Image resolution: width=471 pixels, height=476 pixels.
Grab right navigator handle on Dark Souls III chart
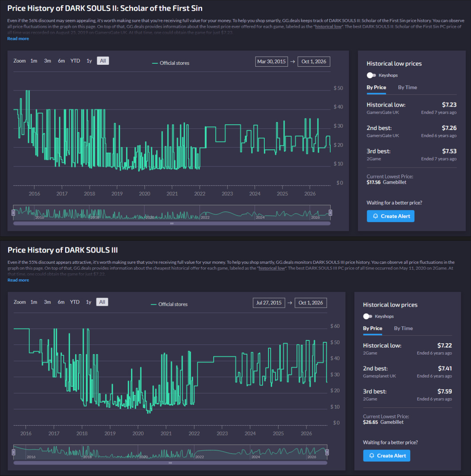click(327, 452)
